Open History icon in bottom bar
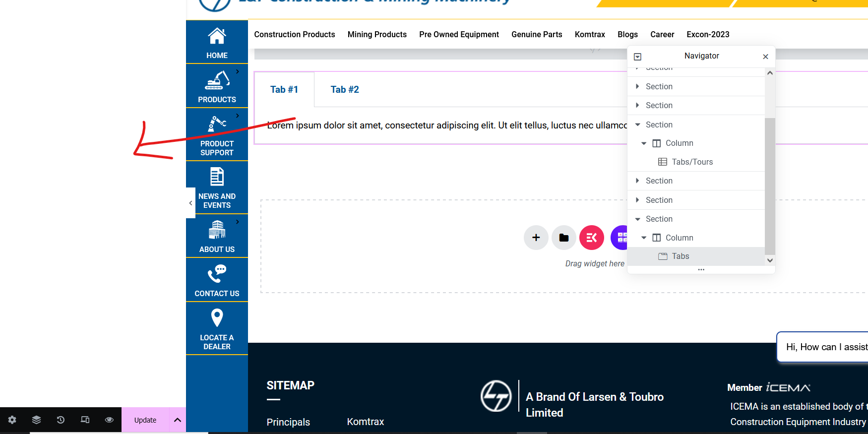This screenshot has width=868, height=434. [x=61, y=420]
